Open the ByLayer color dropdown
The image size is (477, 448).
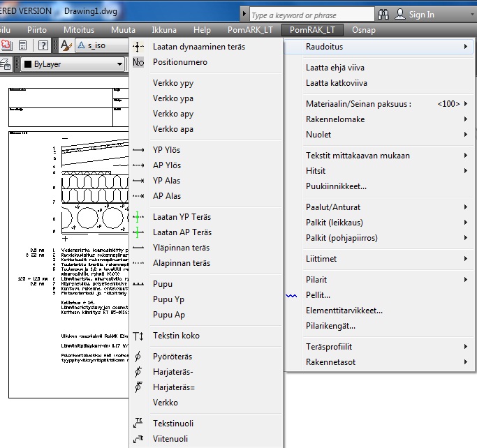pos(73,65)
